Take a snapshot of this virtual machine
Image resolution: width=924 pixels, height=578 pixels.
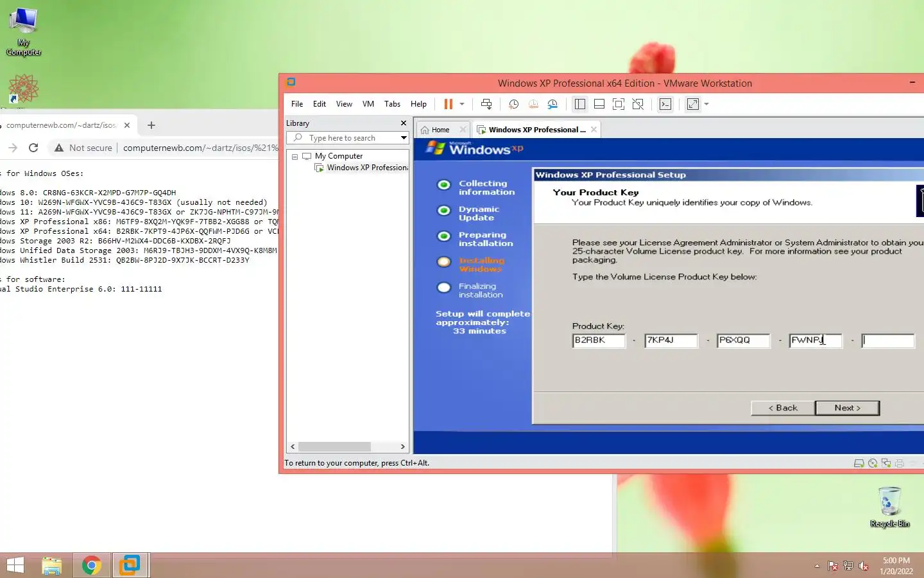(513, 104)
